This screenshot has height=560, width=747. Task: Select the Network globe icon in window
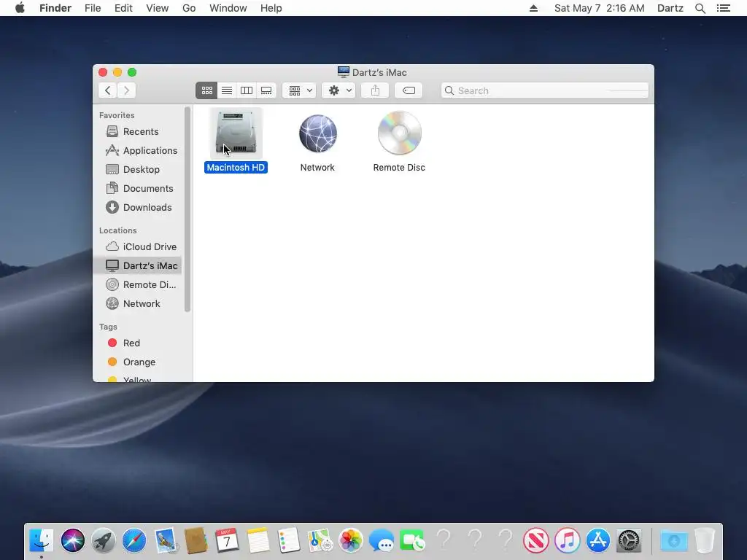318,134
